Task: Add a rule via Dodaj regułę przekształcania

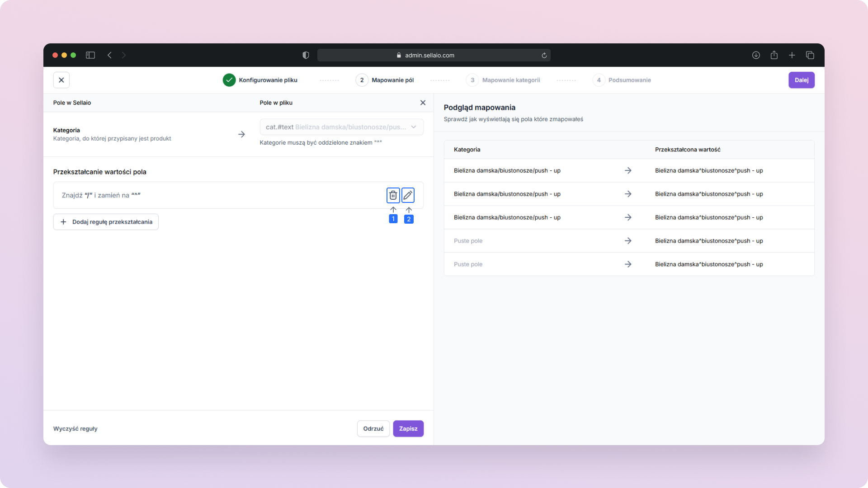Action: [106, 222]
